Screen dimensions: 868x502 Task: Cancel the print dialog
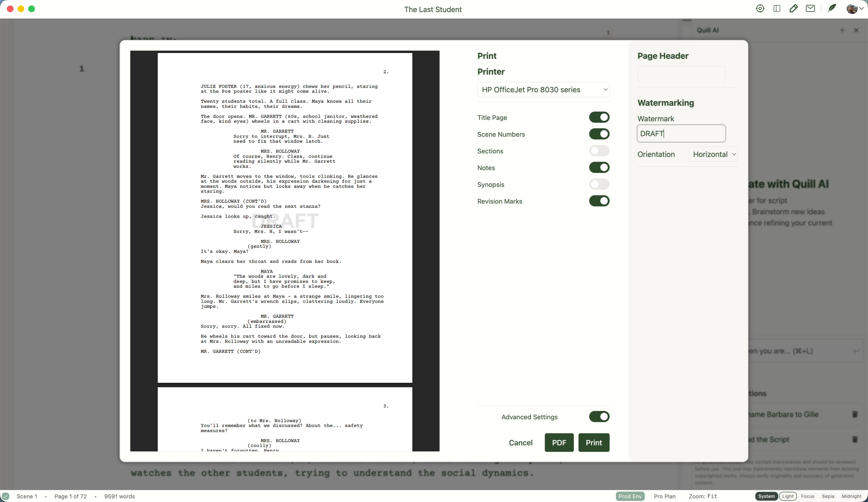520,443
